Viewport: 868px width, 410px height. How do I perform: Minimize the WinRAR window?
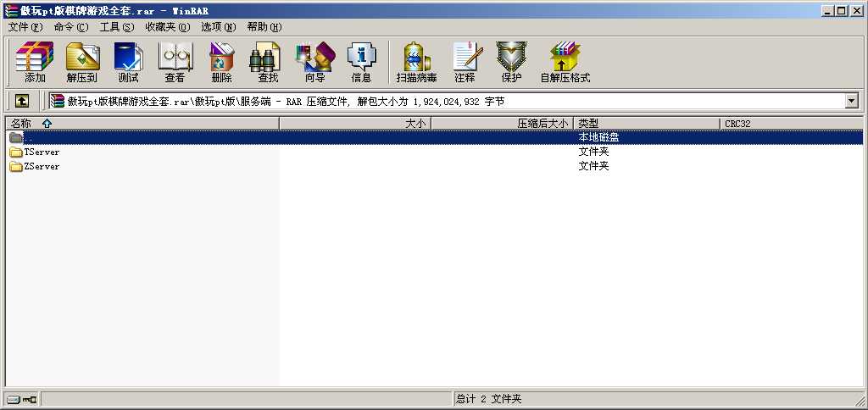pyautogui.click(x=828, y=10)
